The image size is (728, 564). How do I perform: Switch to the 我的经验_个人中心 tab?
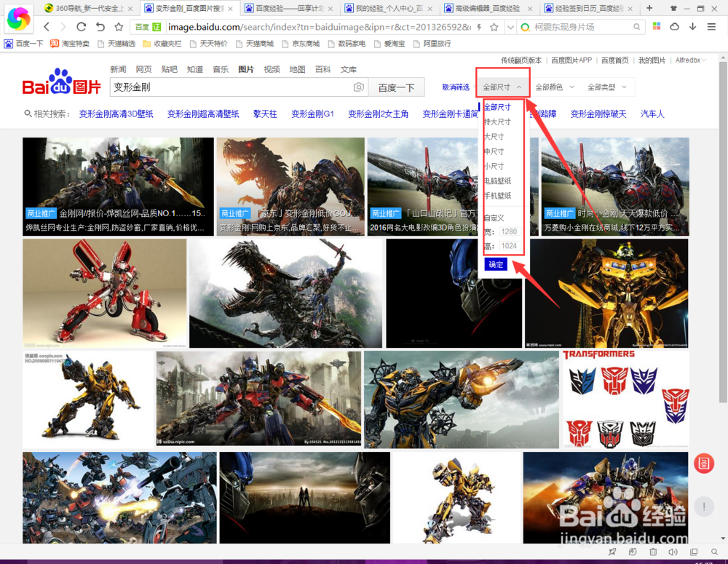pyautogui.click(x=389, y=8)
